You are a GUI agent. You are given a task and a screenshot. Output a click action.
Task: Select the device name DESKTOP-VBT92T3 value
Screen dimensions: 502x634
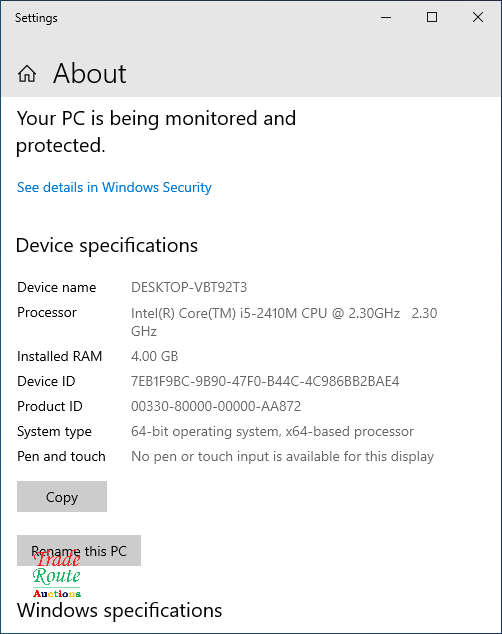coord(189,287)
